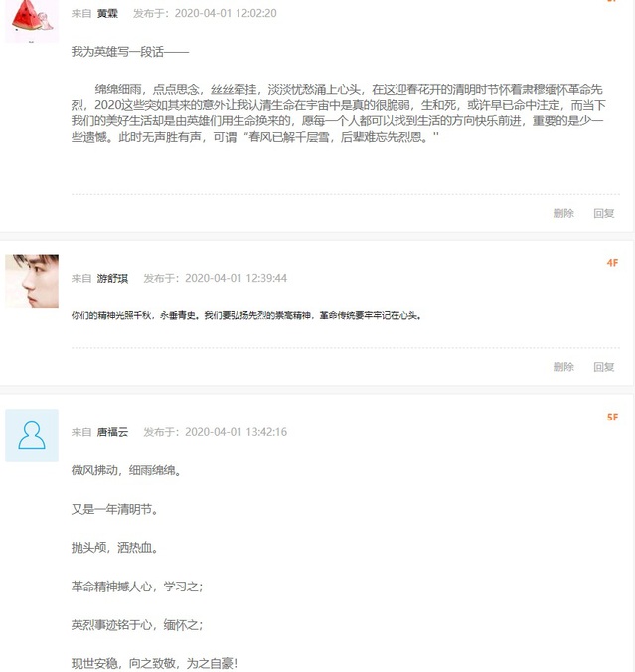Screen dimensions: 635x672
Task: Click the 5F floor number label
Action: click(612, 417)
